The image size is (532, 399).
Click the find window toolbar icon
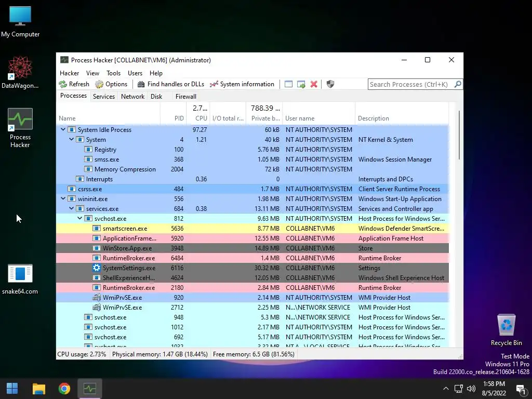pyautogui.click(x=288, y=84)
